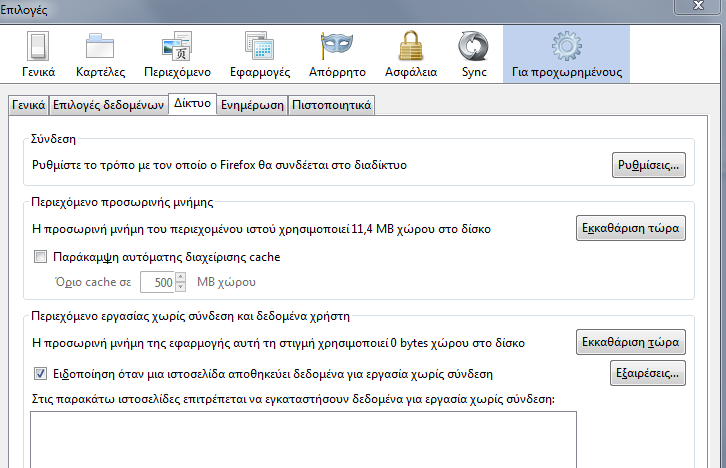
Task: Click the offline websites list box
Action: [x=303, y=439]
